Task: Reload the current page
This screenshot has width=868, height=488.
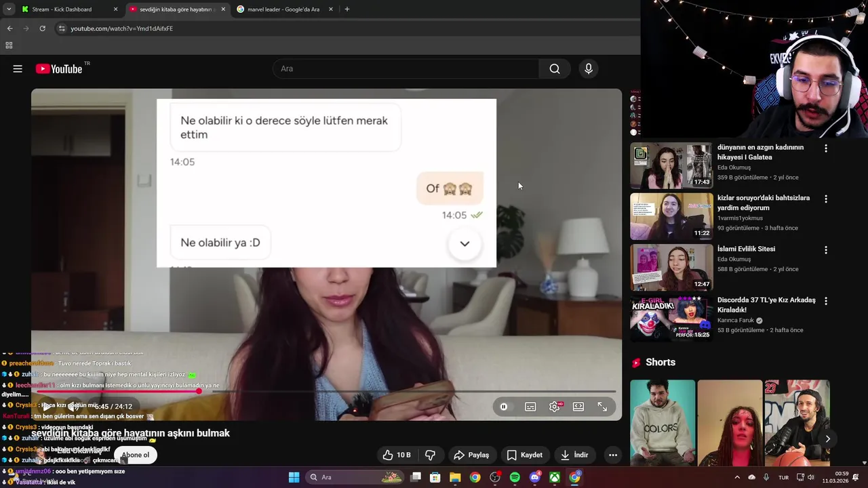Action: pyautogui.click(x=42, y=28)
